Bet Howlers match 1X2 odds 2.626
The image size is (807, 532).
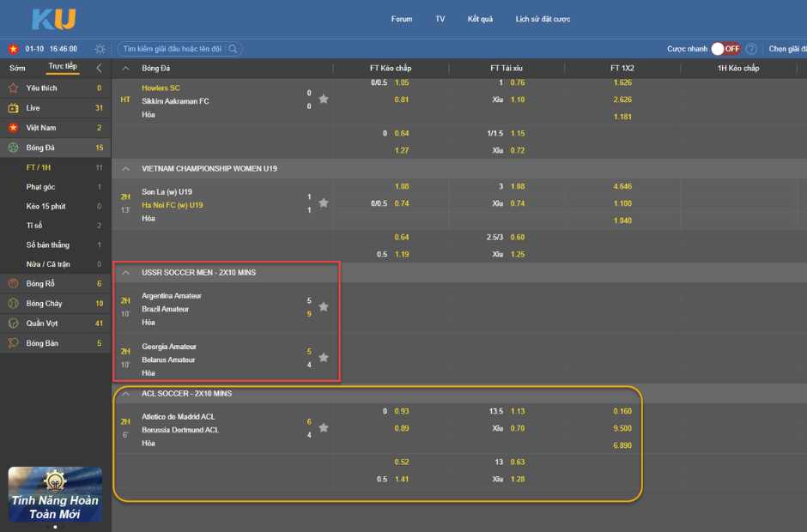tap(622, 100)
